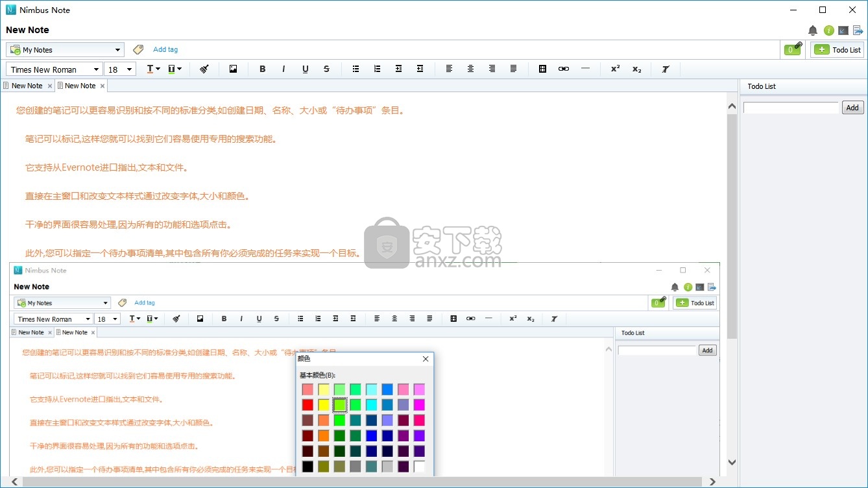Click the tag icon beside Add tag

138,49
